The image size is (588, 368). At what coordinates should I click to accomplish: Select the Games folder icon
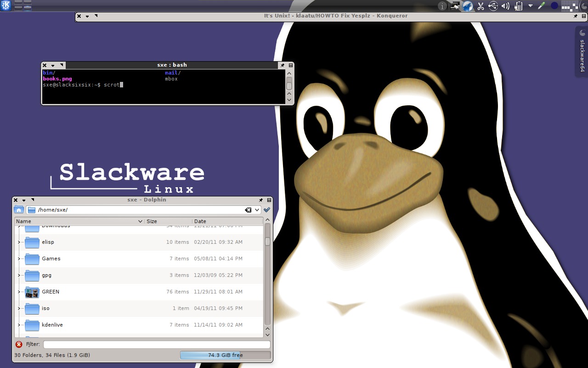(32, 259)
